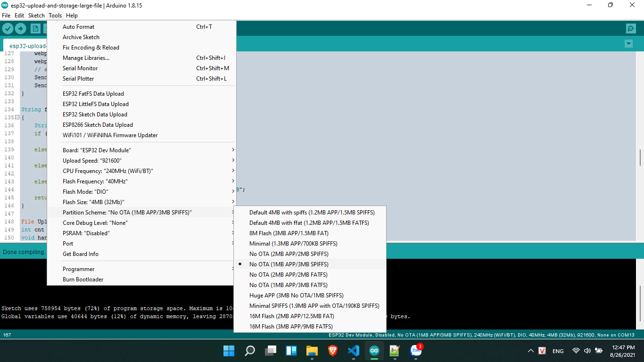
Task: Open the Wi-Fi network tray icon
Action: coord(576,351)
